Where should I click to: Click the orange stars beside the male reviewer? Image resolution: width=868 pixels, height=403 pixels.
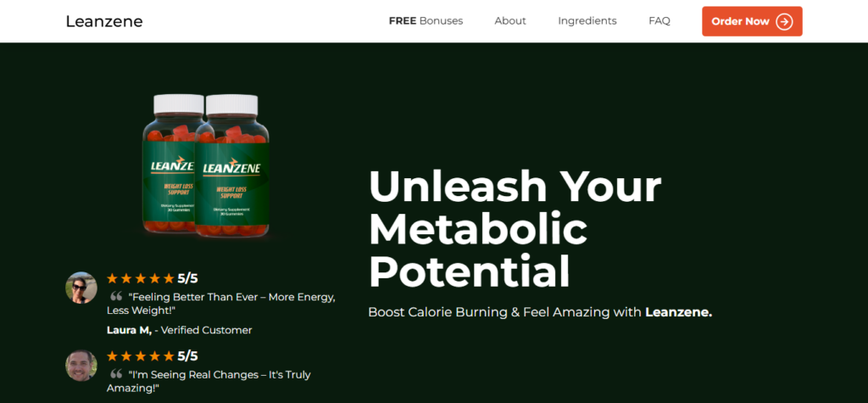(x=141, y=355)
